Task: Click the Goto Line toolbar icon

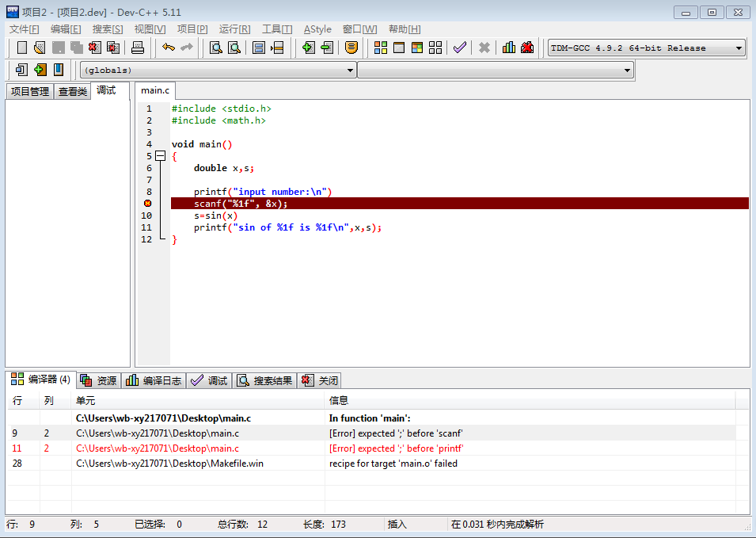Action: pyautogui.click(x=277, y=48)
